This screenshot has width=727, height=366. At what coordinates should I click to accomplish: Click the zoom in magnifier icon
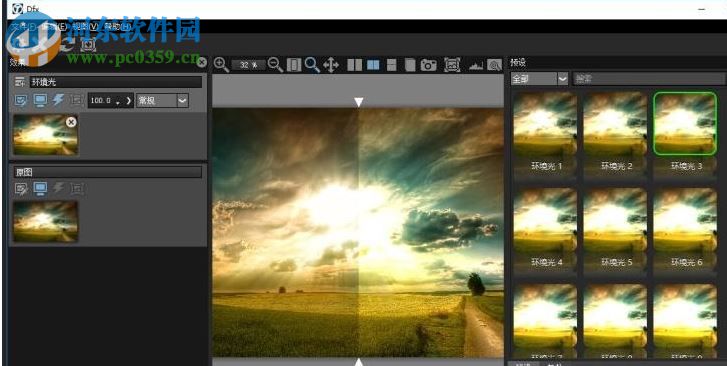click(x=221, y=65)
